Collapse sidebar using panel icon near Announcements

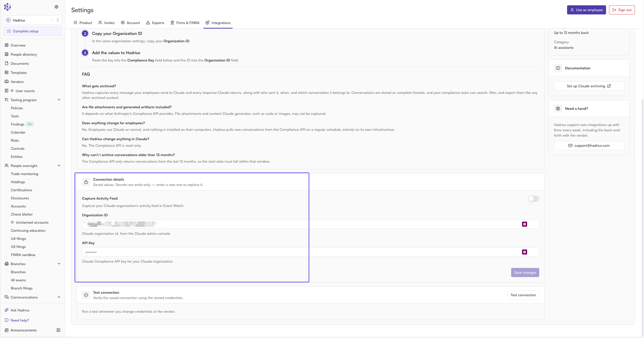pos(58,330)
